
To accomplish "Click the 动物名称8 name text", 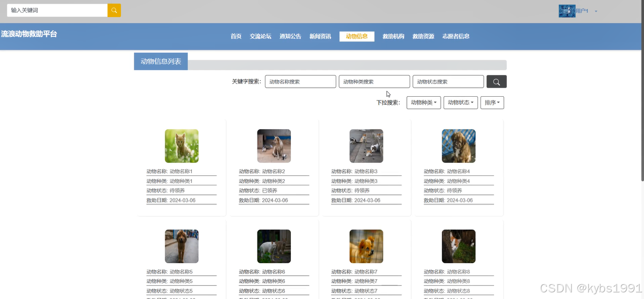I will pos(458,272).
